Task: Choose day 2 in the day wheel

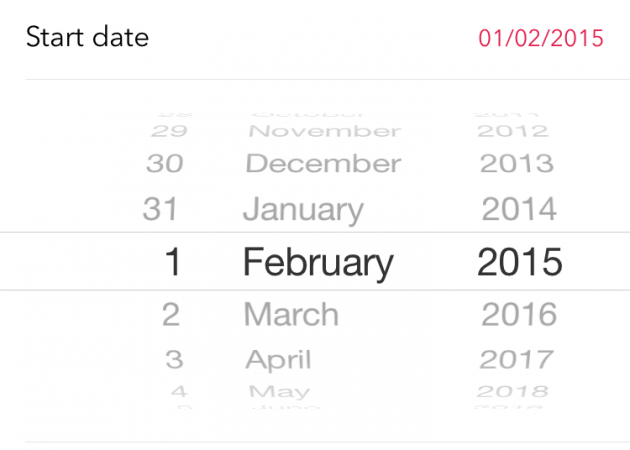Action: pyautogui.click(x=171, y=314)
